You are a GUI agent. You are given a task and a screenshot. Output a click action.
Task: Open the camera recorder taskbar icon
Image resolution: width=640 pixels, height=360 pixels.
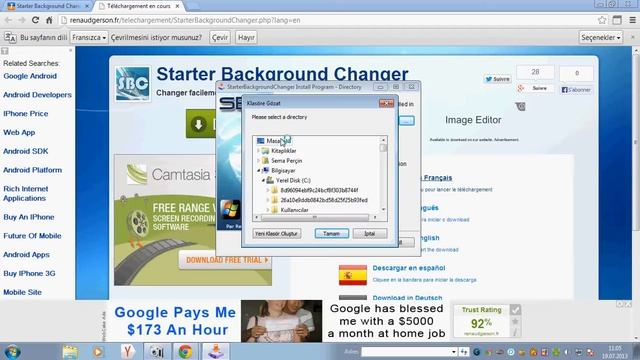point(156,351)
